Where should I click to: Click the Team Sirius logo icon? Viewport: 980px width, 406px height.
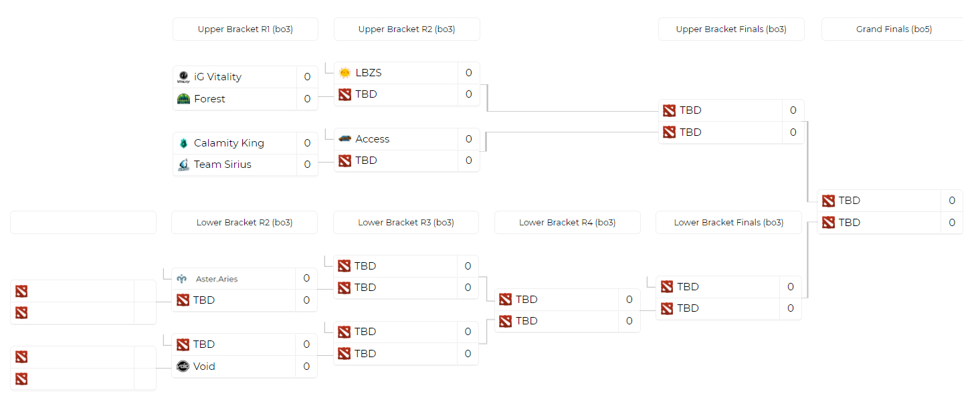pyautogui.click(x=183, y=165)
